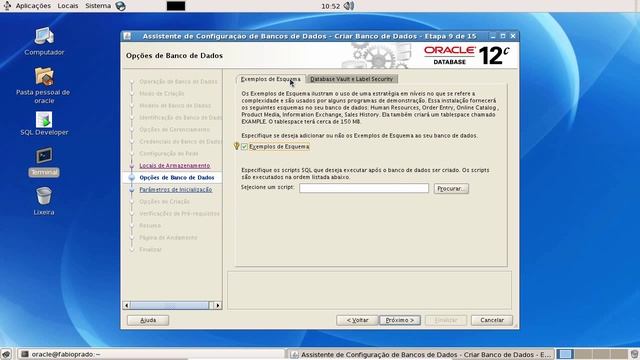
Task: Close the assistant window
Action: pyautogui.click(x=513, y=36)
